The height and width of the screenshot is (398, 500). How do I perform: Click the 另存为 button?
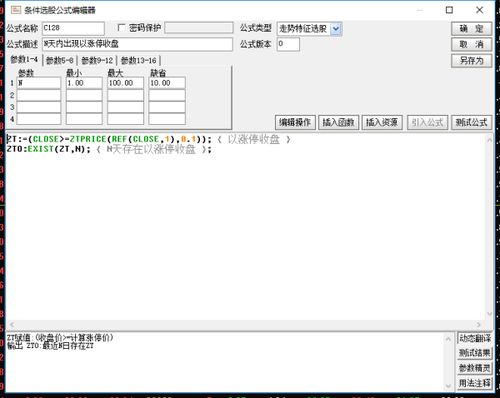(x=471, y=61)
